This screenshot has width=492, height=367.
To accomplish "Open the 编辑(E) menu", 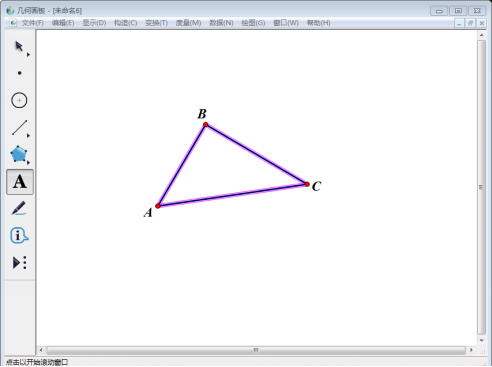I will coord(63,23).
